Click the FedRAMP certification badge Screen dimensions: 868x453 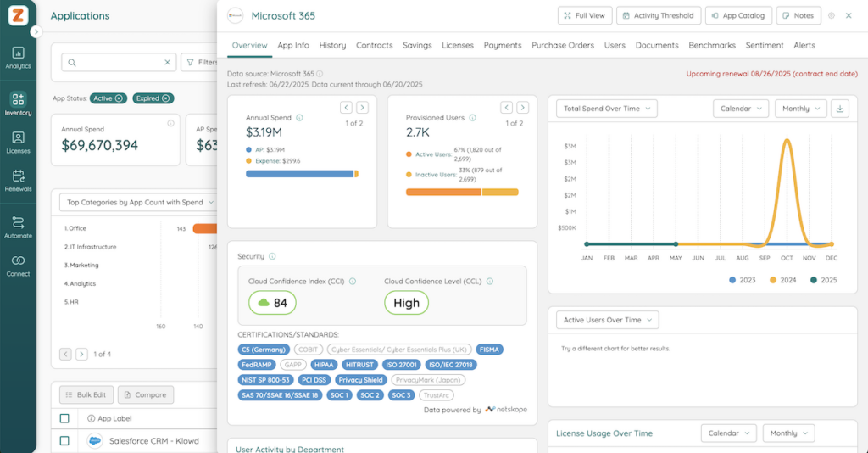256,365
